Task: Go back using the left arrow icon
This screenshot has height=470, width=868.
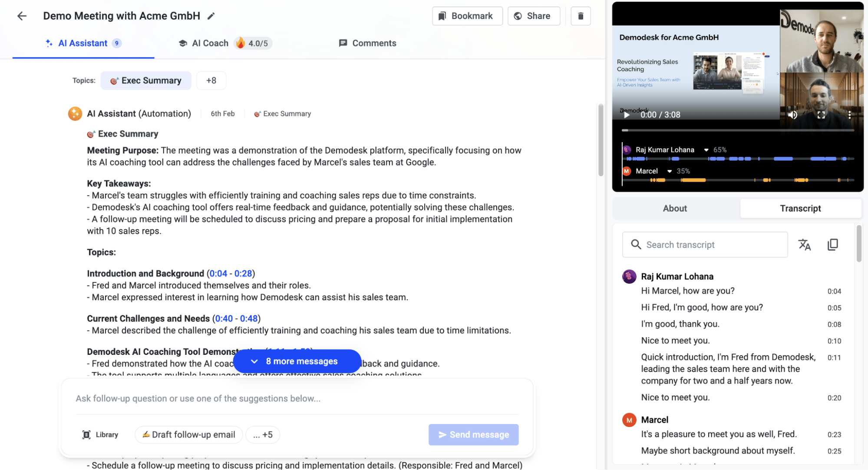Action: (x=22, y=16)
